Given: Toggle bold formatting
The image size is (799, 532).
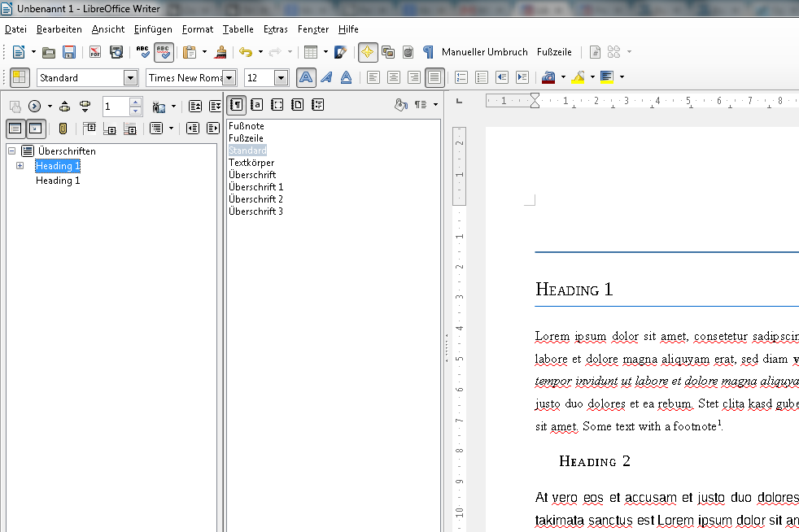Looking at the screenshot, I should [306, 77].
